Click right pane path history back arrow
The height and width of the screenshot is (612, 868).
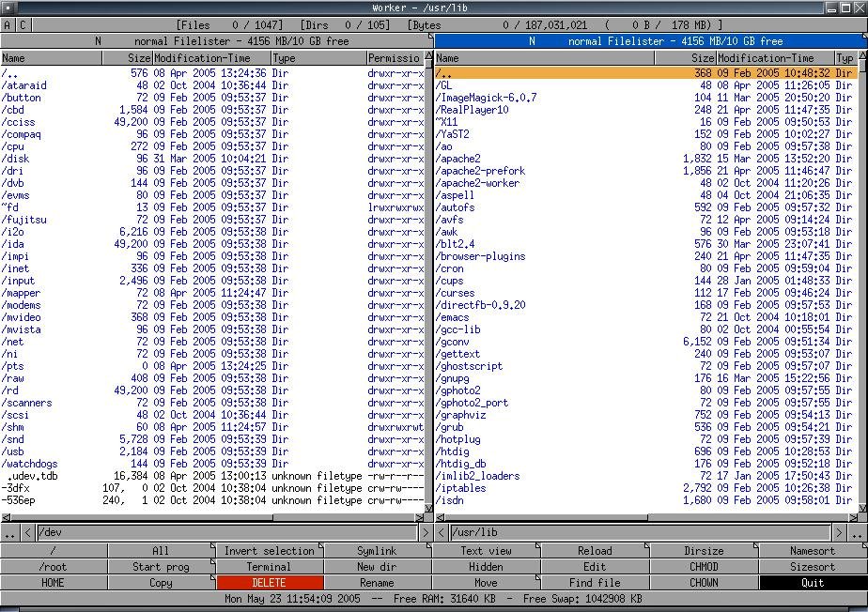point(442,533)
